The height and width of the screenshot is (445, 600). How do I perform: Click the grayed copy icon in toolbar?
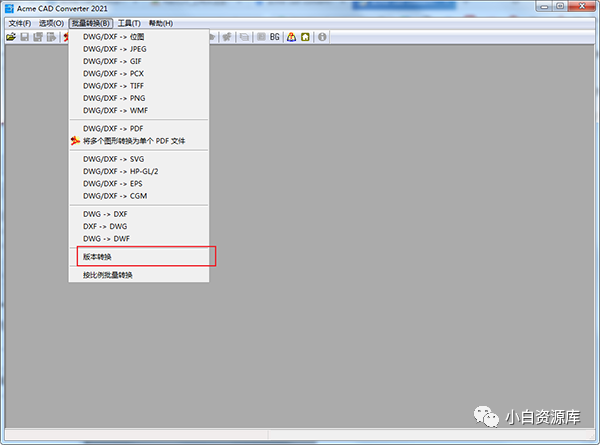[244, 37]
